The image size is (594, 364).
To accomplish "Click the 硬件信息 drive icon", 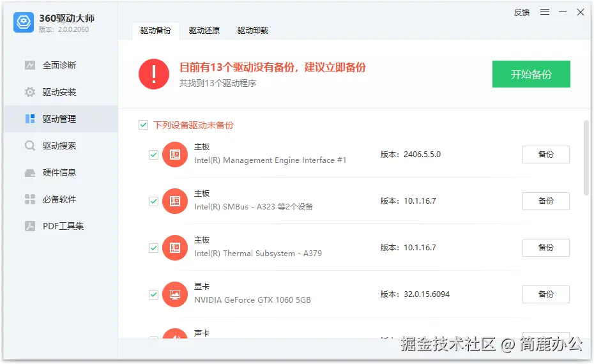I will [30, 172].
